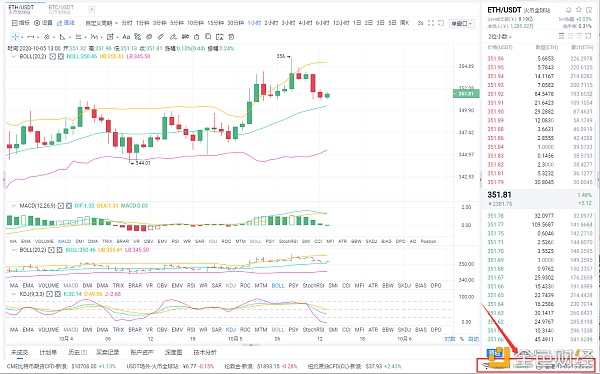Screen dimensions: 600x374
Task: Open the 单窗口 window layout dropdown
Action: [461, 23]
